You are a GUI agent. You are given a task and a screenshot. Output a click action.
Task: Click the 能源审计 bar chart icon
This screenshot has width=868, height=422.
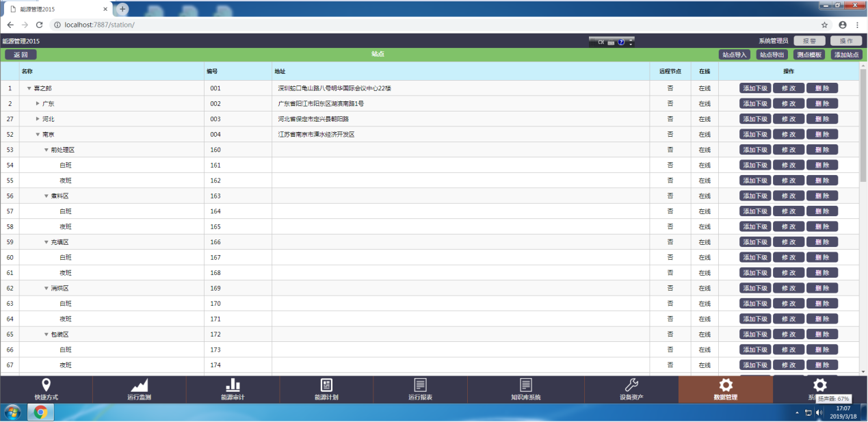click(x=233, y=385)
